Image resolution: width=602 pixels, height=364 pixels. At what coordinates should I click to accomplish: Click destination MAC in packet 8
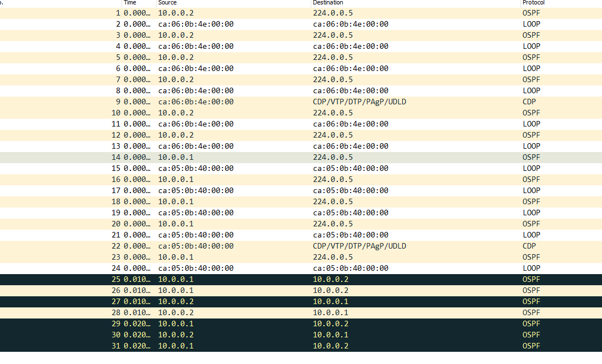[351, 91]
